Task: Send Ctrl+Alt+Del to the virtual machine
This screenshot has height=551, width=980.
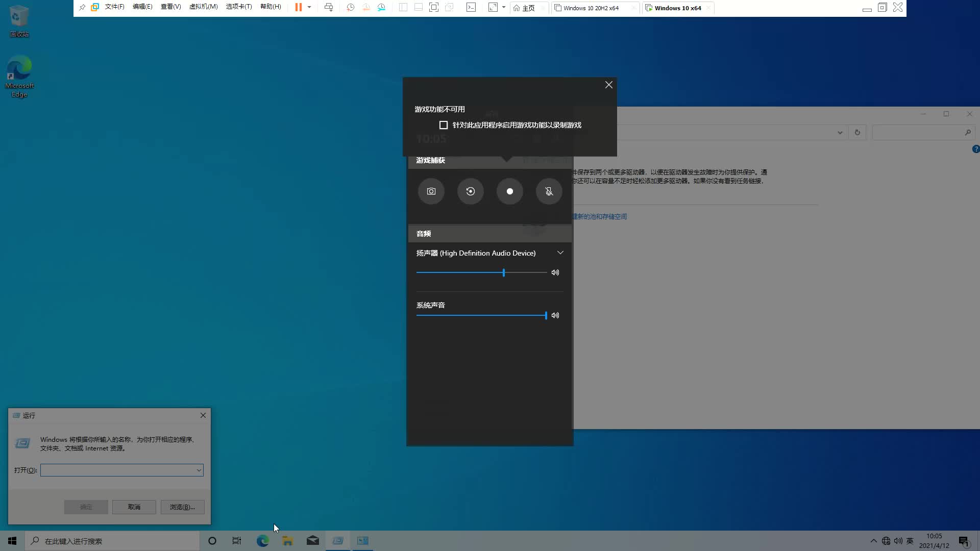Action: pos(329,7)
